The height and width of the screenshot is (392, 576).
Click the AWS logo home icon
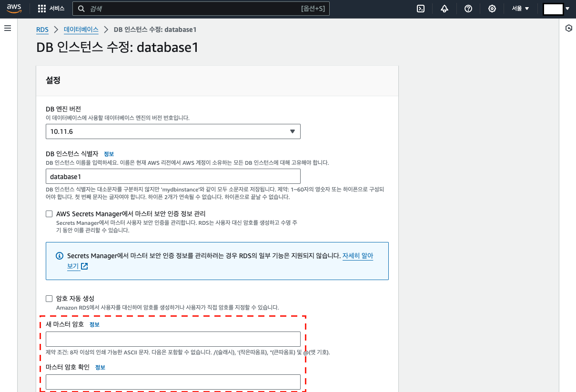click(14, 9)
